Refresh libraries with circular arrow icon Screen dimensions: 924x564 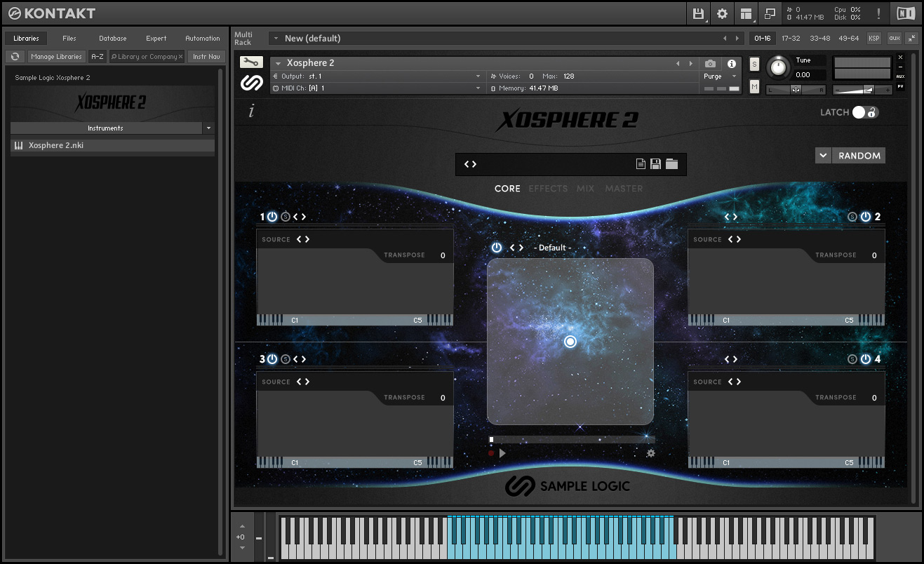tap(15, 56)
